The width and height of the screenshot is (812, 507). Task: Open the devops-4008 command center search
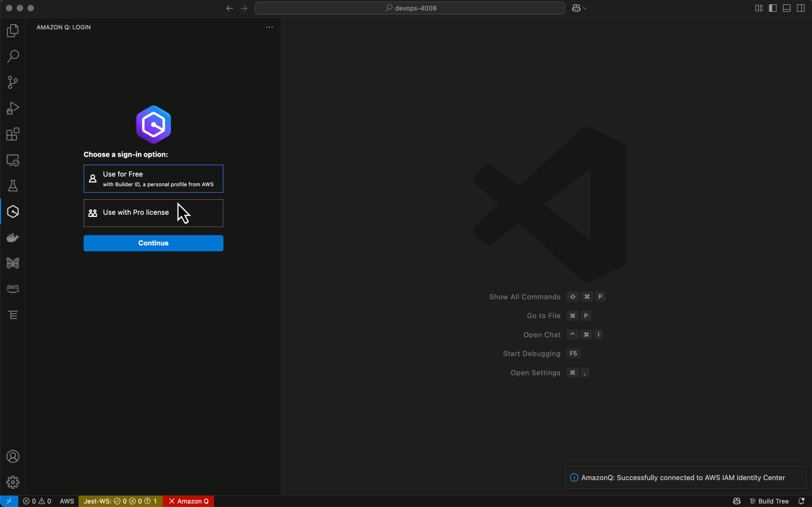coord(410,8)
